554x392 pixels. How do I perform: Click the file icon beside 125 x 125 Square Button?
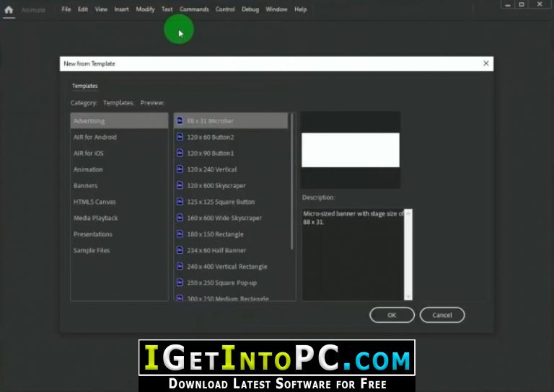click(180, 202)
